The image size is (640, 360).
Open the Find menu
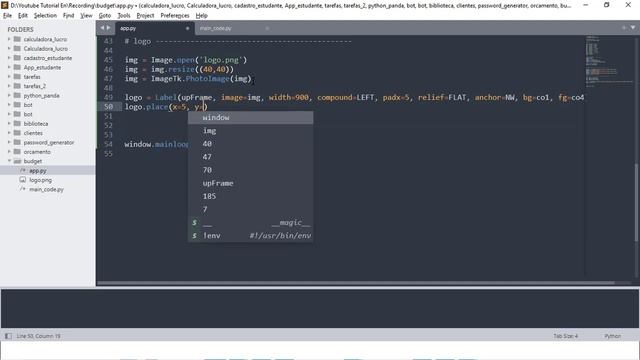(x=69, y=16)
